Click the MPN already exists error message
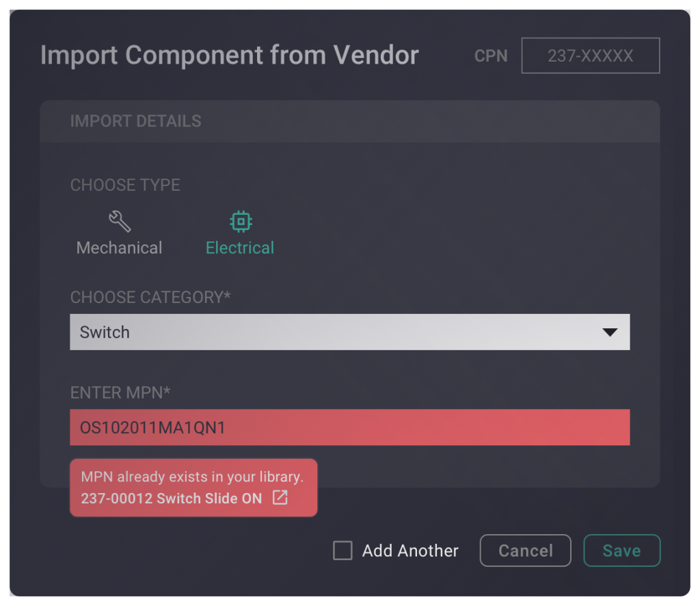700x606 pixels. 192,477
